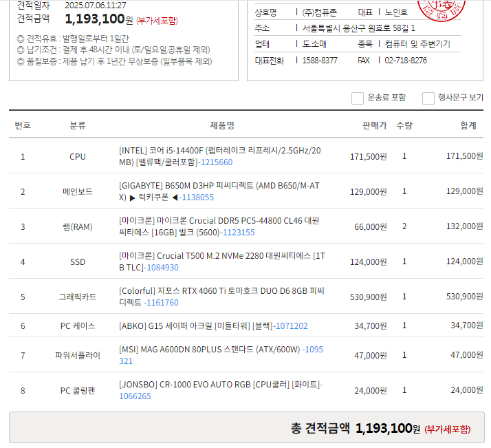The width and height of the screenshot is (491, 448).
Task: Click the 품질보증 warranty note
Action: (x=114, y=61)
